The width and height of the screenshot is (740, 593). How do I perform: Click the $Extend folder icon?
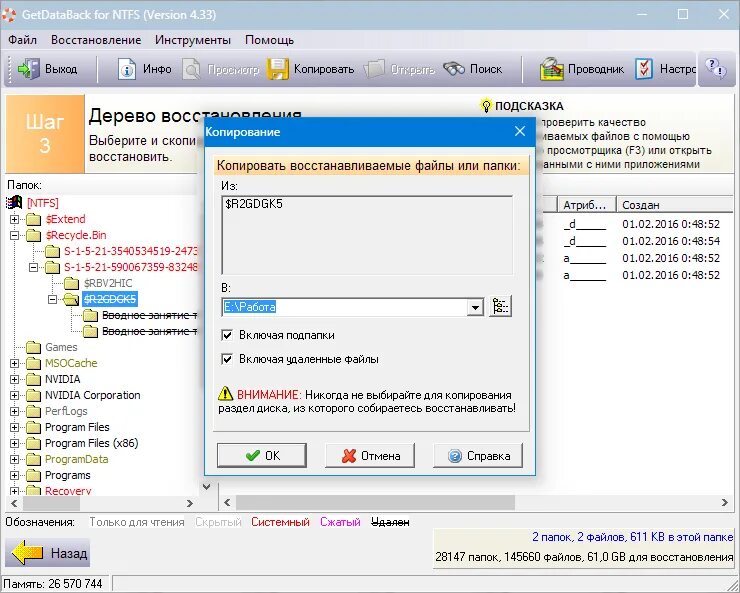34,219
